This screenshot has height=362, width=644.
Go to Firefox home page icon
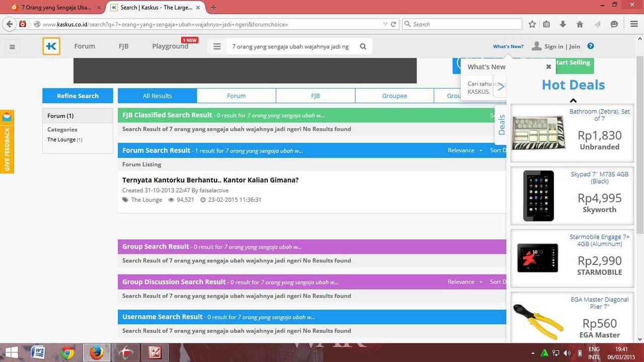pyautogui.click(x=580, y=24)
